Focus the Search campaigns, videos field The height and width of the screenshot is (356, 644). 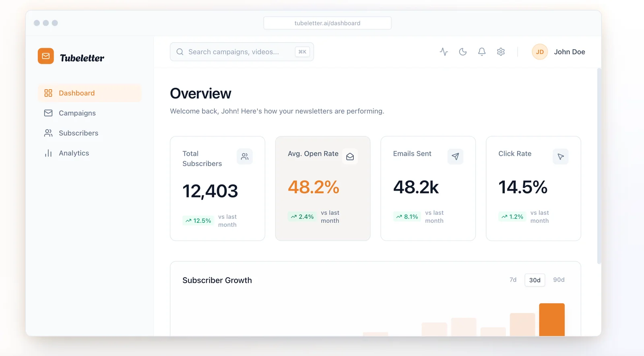(x=233, y=52)
